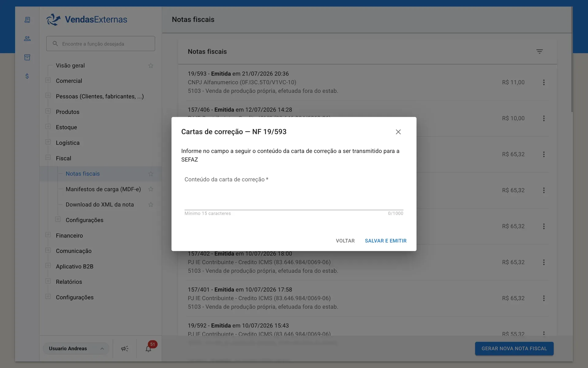The image size is (588, 368).
Task: Expand Configurações under Fiscal
Action: pyautogui.click(x=58, y=219)
